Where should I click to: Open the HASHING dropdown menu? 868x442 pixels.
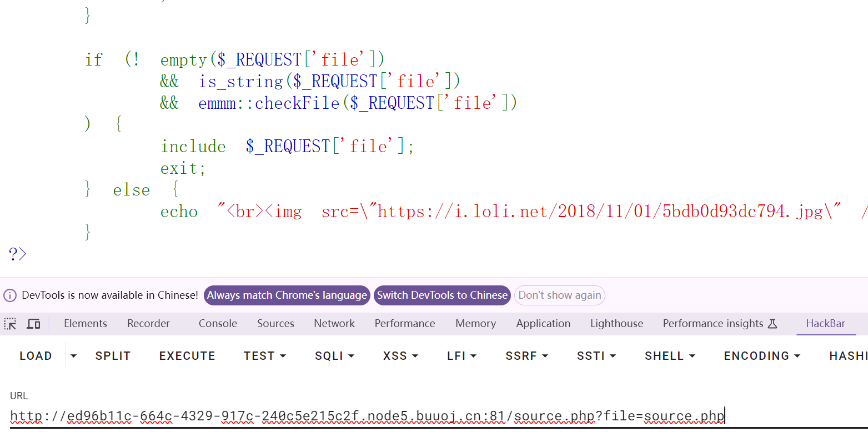pos(848,356)
